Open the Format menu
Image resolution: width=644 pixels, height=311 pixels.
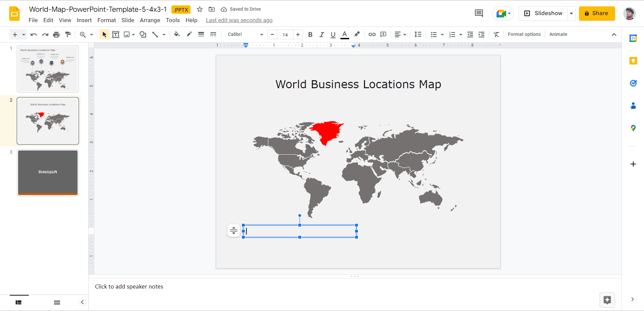[x=106, y=20]
